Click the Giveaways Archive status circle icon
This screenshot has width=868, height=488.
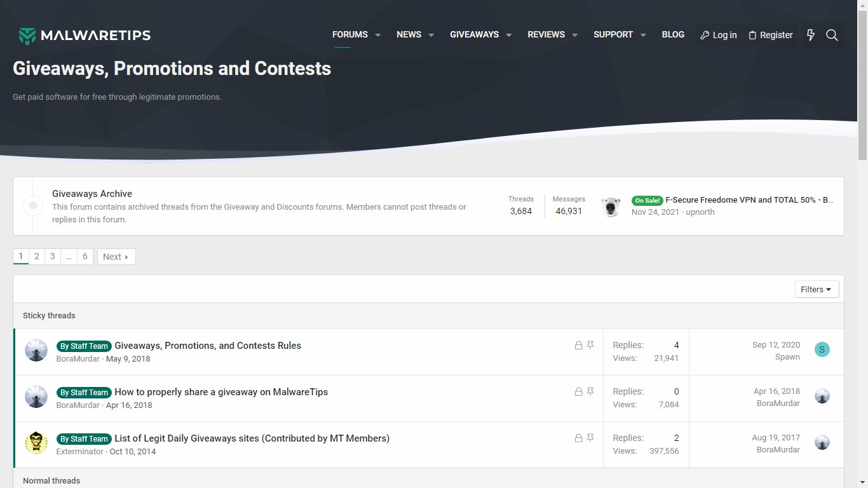click(x=33, y=206)
